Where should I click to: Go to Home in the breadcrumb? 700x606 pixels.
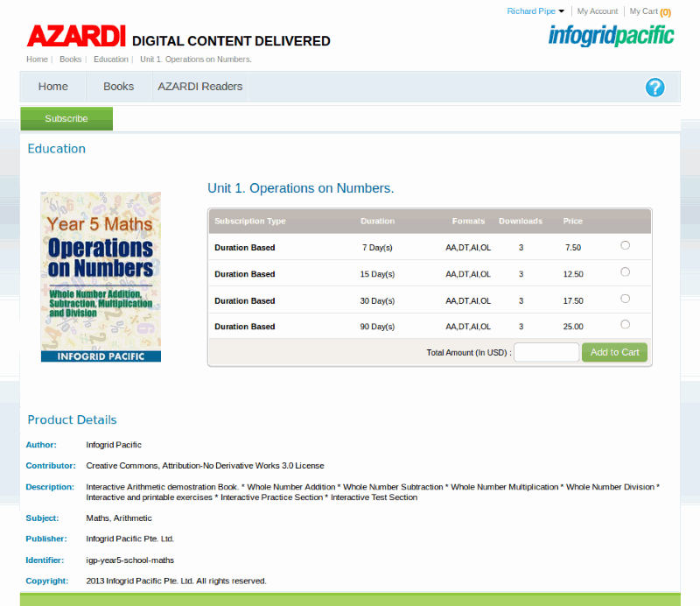point(37,60)
